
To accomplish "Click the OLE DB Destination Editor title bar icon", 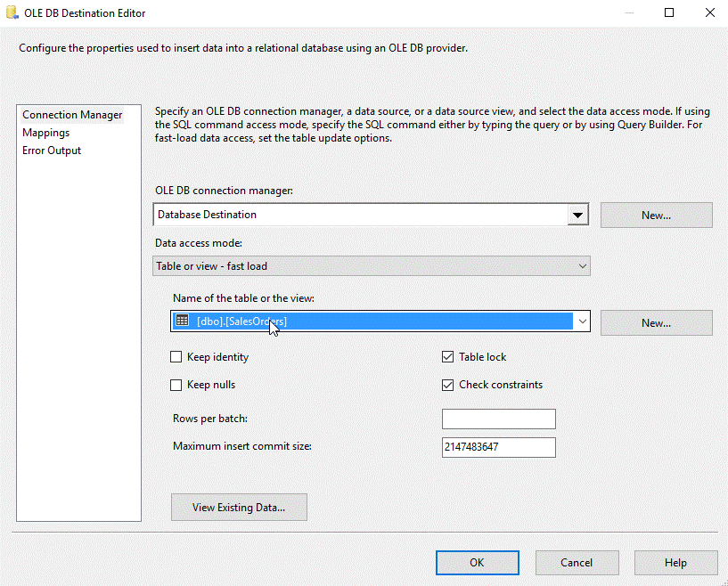I will pos(11,12).
